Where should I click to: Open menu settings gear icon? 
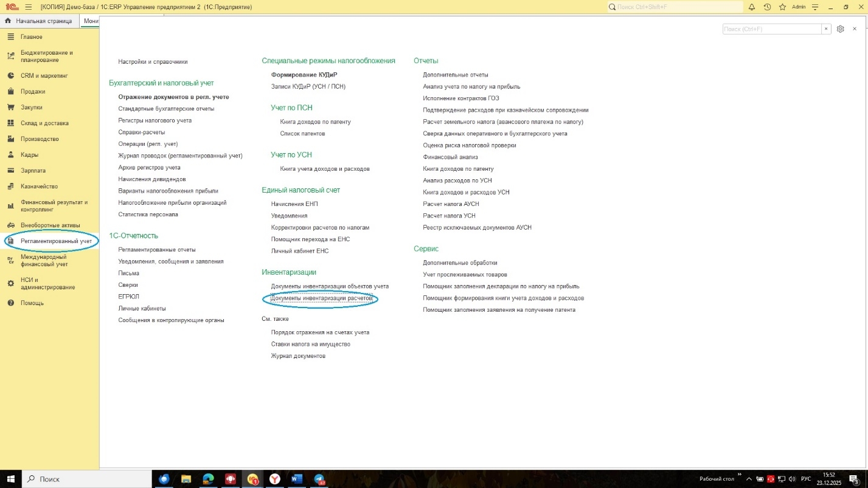click(840, 29)
